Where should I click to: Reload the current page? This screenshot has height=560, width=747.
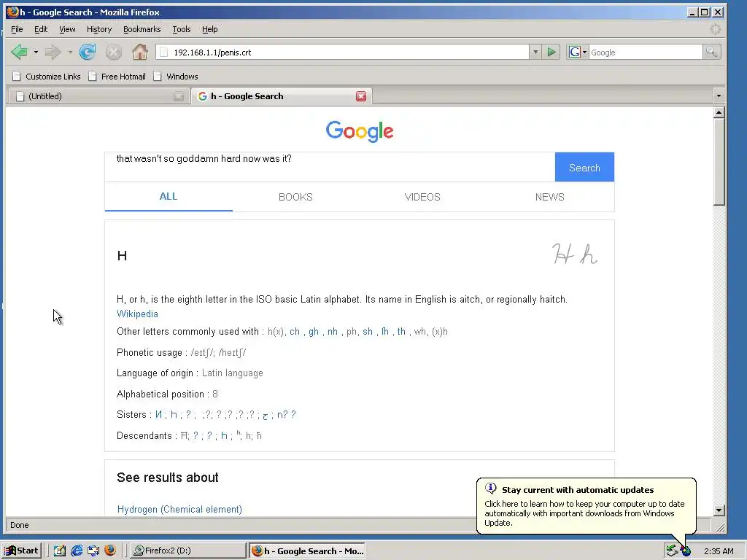click(88, 52)
